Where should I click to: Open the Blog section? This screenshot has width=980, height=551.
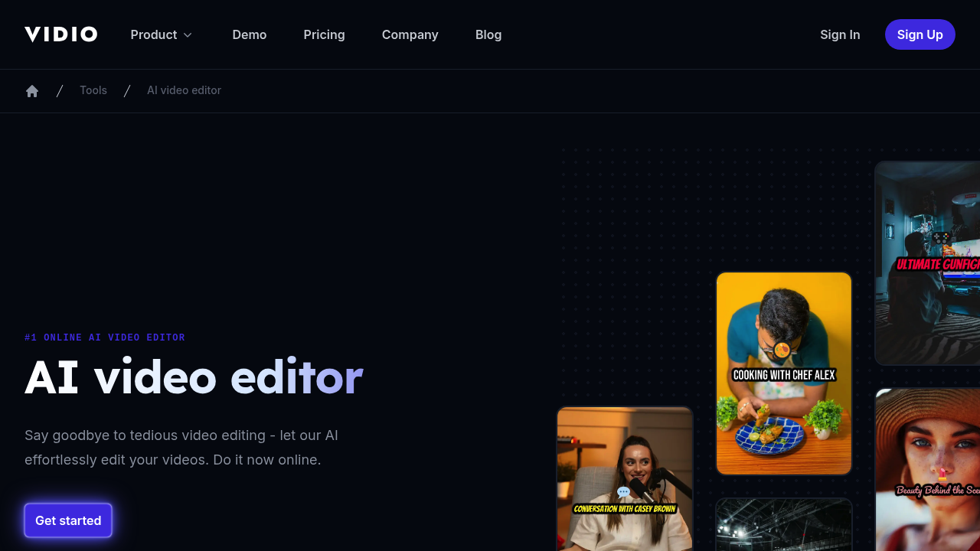488,34
